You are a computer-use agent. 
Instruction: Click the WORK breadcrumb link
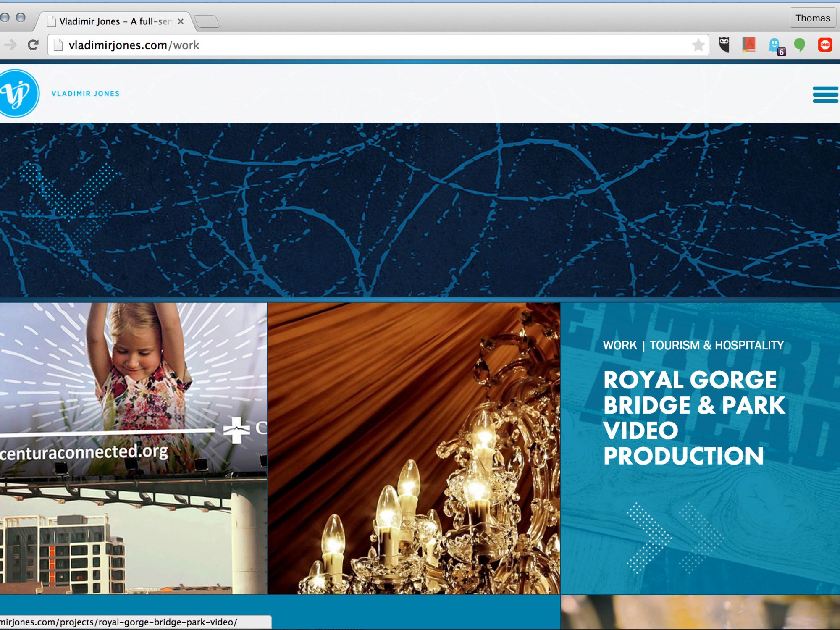tap(620, 345)
